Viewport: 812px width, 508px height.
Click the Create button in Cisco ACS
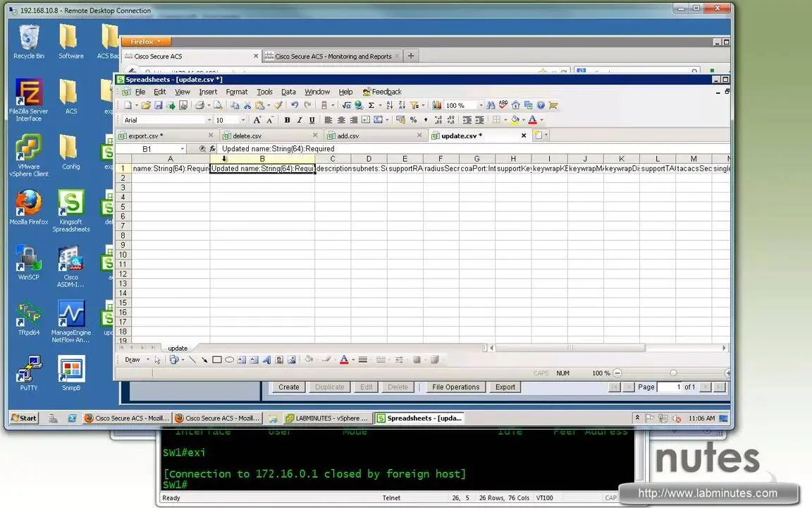coord(288,387)
